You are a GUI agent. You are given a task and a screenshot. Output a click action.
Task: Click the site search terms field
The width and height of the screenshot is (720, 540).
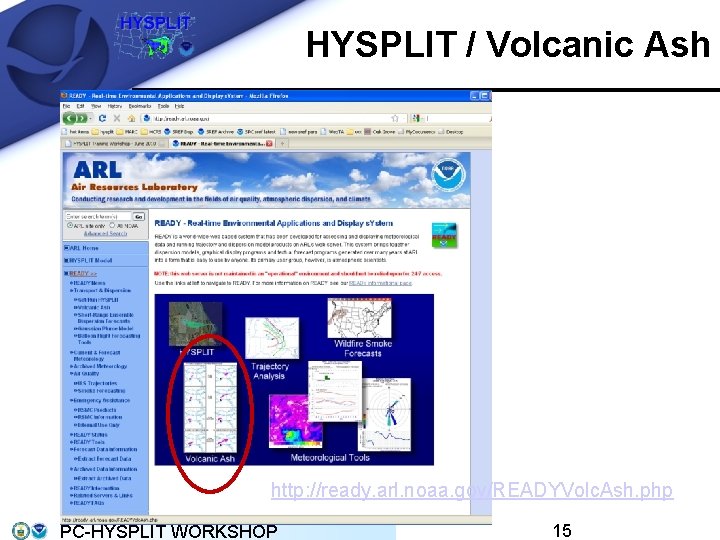pyautogui.click(x=98, y=216)
